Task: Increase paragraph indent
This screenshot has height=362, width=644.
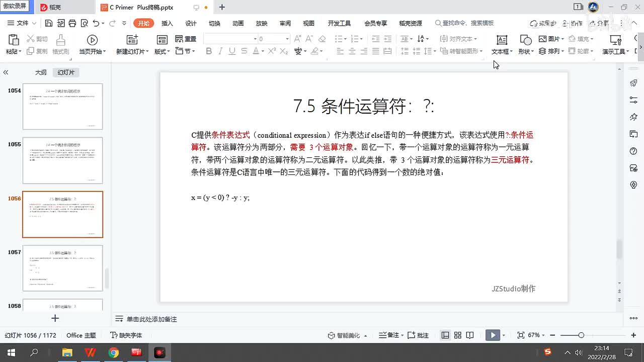Action: click(387, 39)
